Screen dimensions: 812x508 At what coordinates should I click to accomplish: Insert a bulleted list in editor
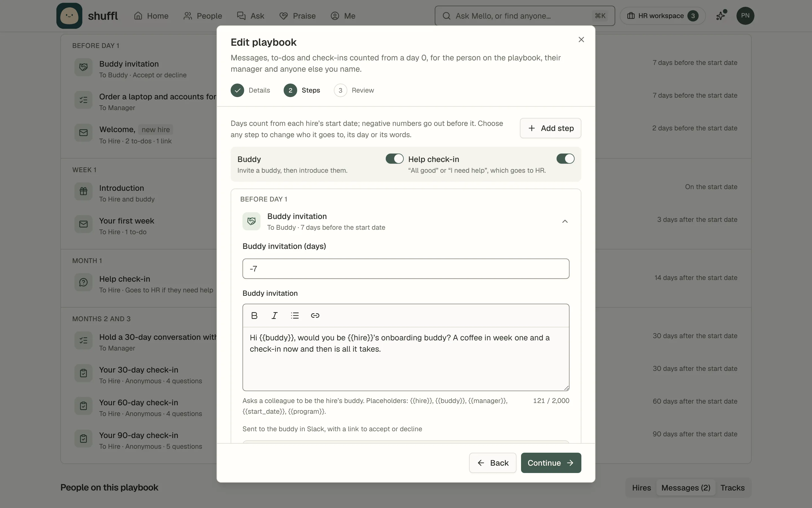[x=295, y=316]
